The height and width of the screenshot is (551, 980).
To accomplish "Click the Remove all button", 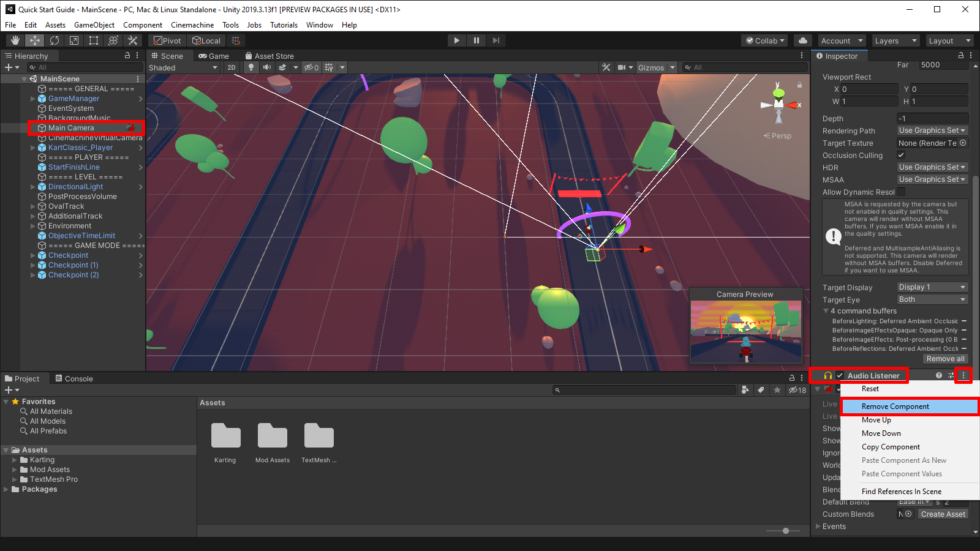I will (945, 359).
